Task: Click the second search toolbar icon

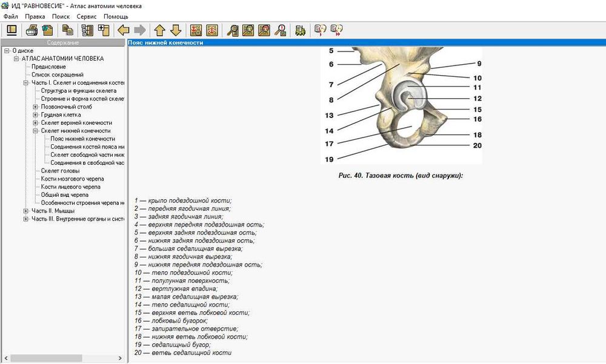Action: click(248, 30)
